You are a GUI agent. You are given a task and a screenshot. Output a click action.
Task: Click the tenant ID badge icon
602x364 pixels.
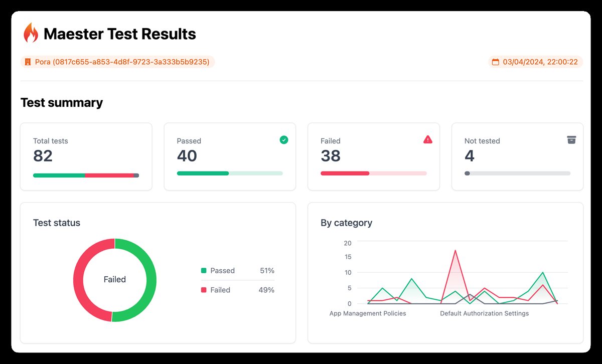point(28,62)
